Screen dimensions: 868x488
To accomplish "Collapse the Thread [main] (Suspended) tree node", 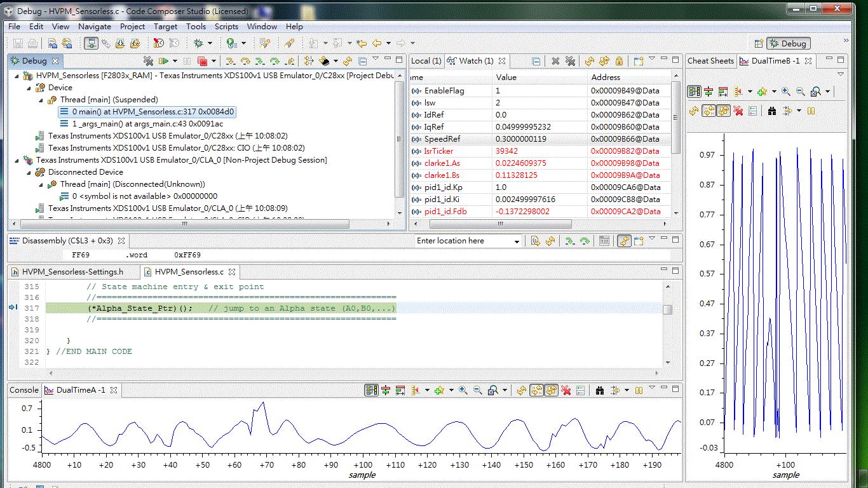I will 40,100.
